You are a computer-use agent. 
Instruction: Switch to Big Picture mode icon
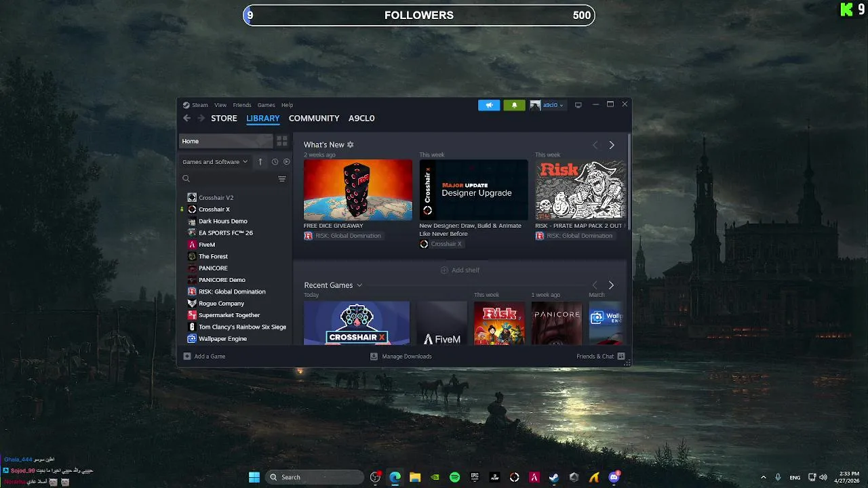click(578, 105)
